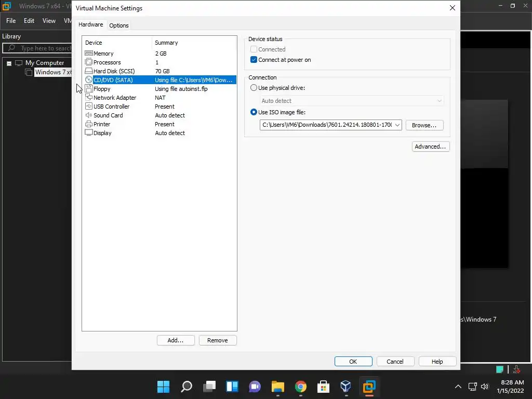Open File Explorer from taskbar
Image resolution: width=532 pixels, height=399 pixels.
(277, 387)
